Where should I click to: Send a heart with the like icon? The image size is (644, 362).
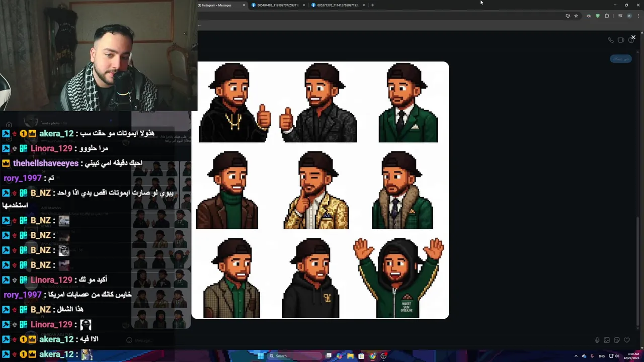[627, 340]
